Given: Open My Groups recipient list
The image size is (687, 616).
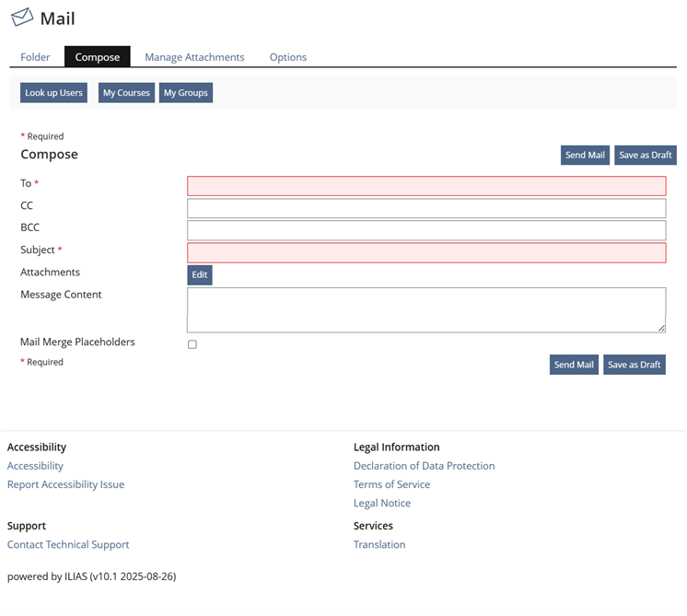Looking at the screenshot, I should (x=186, y=93).
